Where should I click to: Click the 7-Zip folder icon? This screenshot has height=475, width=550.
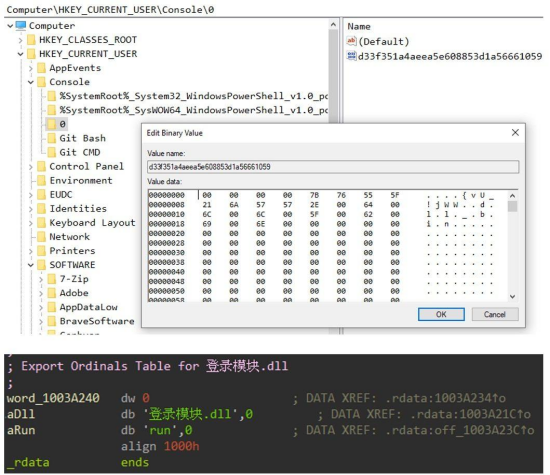[52, 279]
